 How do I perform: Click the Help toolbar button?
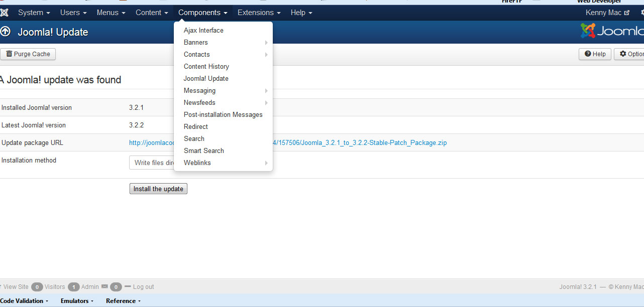[595, 54]
